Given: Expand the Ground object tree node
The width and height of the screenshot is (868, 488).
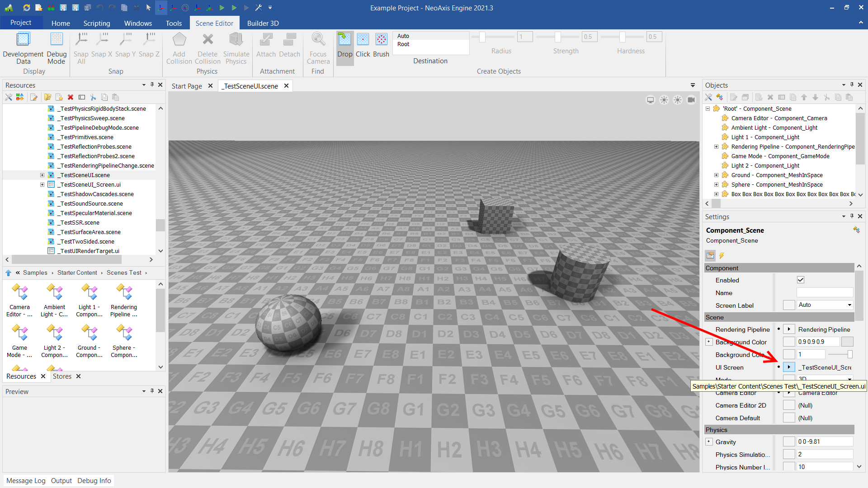Looking at the screenshot, I should click(716, 175).
